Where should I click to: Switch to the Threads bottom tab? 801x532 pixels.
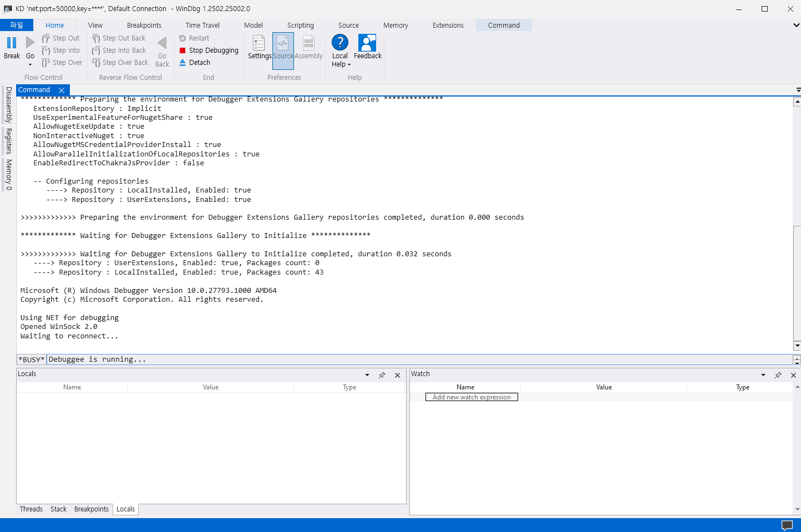pyautogui.click(x=31, y=509)
